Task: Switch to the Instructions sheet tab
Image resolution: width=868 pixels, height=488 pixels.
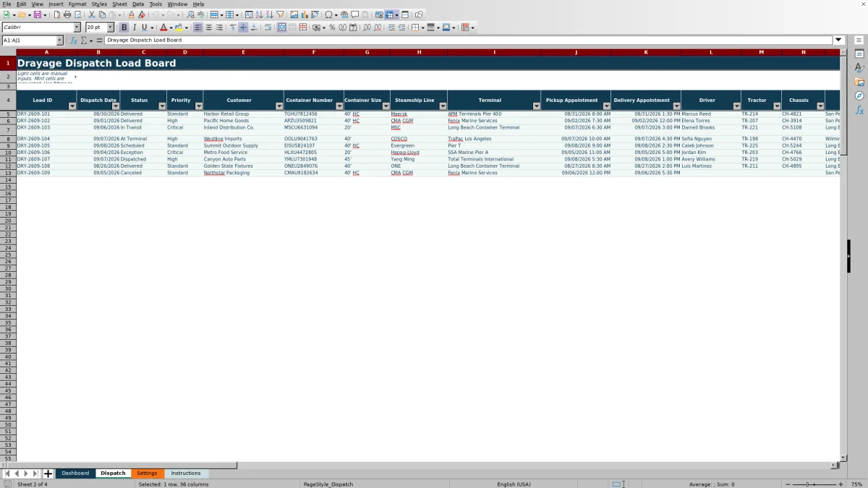Action: pyautogui.click(x=186, y=474)
